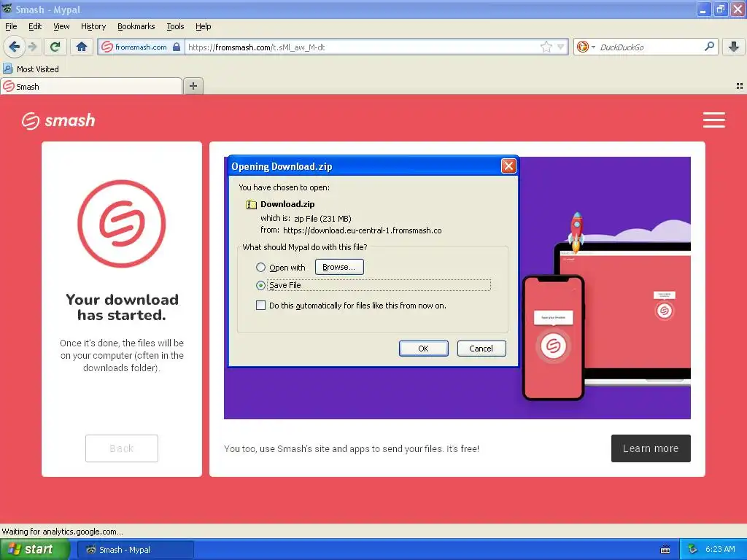747x560 pixels.
Task: Open the View menu
Action: (61, 26)
